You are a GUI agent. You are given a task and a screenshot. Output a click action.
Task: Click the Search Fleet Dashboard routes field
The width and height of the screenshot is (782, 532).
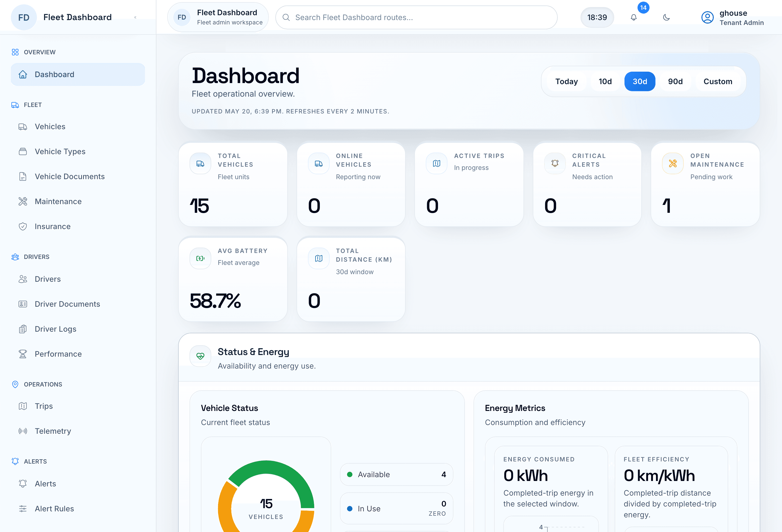[416, 17]
